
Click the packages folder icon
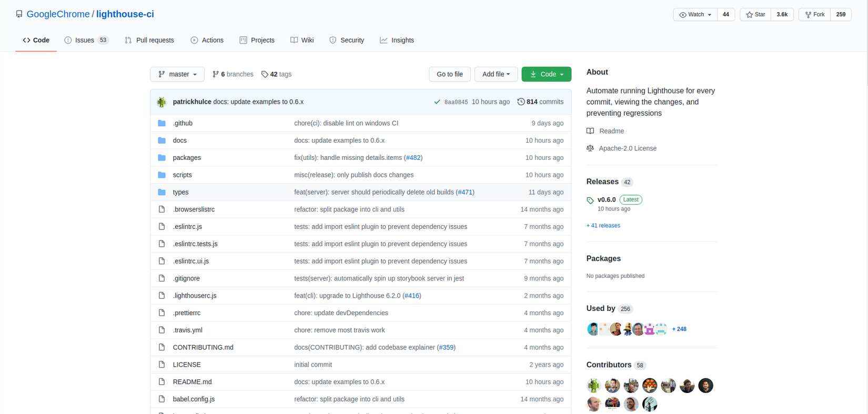click(162, 158)
